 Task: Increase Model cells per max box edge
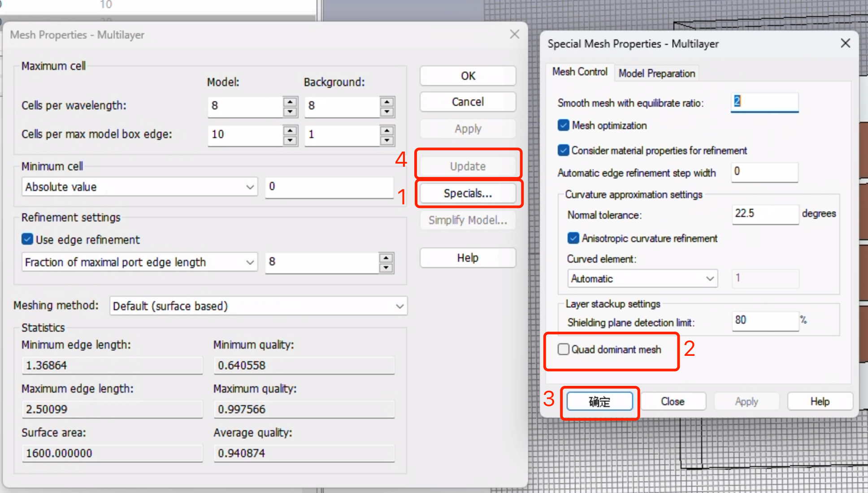(x=290, y=130)
